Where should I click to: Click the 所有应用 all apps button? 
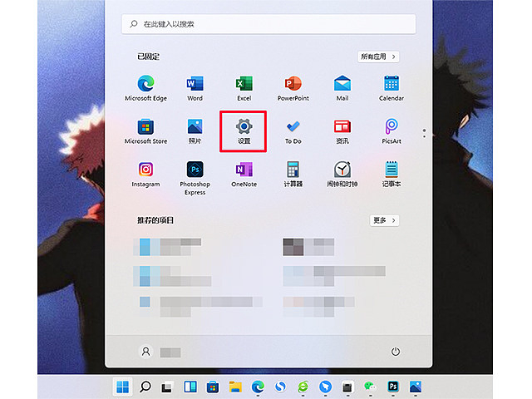pyautogui.click(x=378, y=57)
